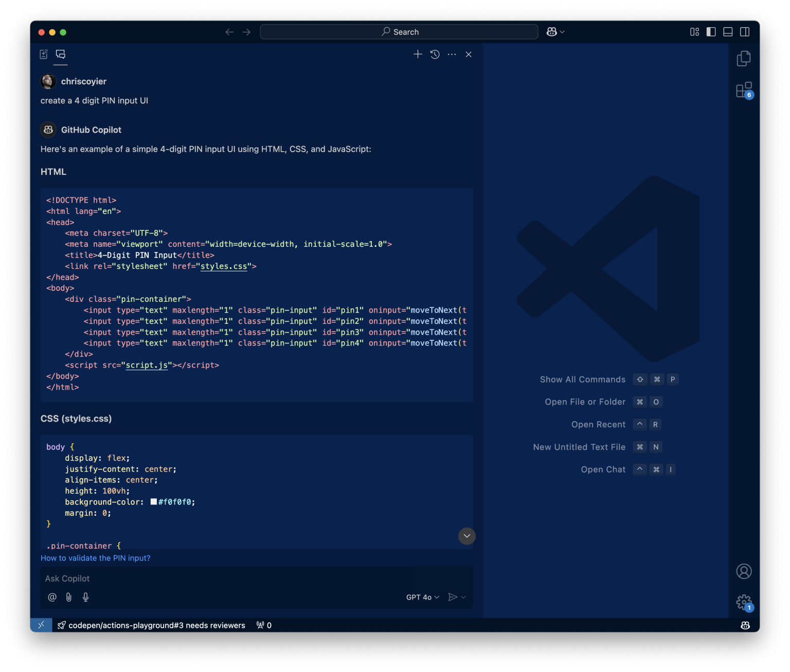The image size is (790, 672).
Task: Open the GPT 4o model picker dropdown
Action: [x=422, y=597]
